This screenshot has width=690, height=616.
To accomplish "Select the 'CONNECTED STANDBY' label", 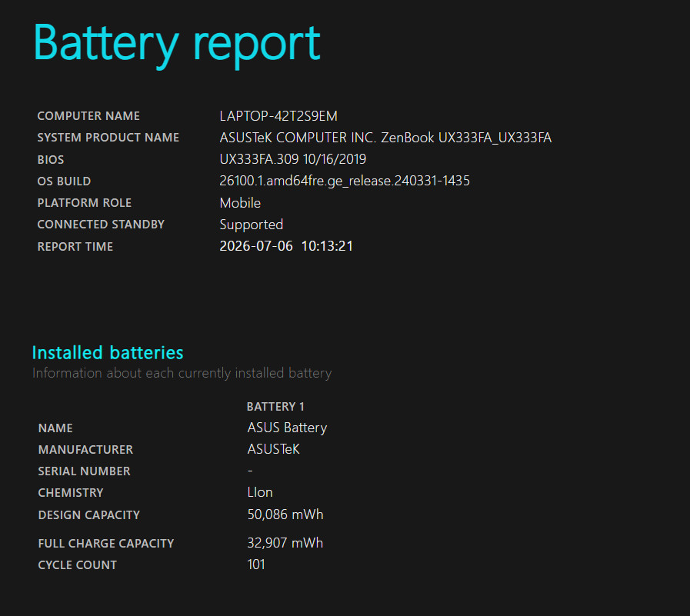I will [101, 225].
